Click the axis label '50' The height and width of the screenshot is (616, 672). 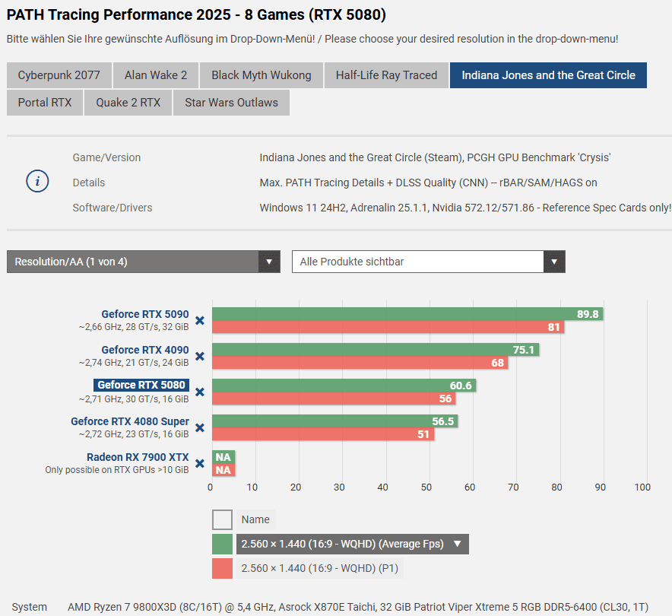(x=426, y=487)
